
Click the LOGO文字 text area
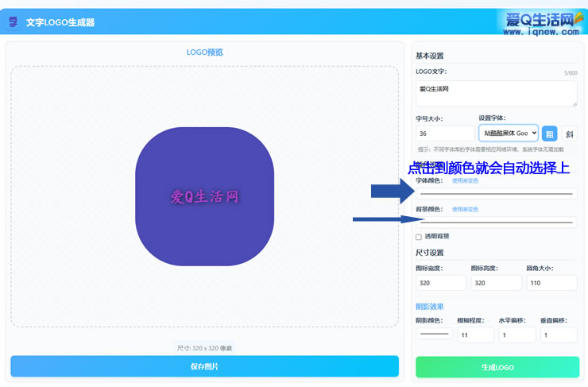496,93
